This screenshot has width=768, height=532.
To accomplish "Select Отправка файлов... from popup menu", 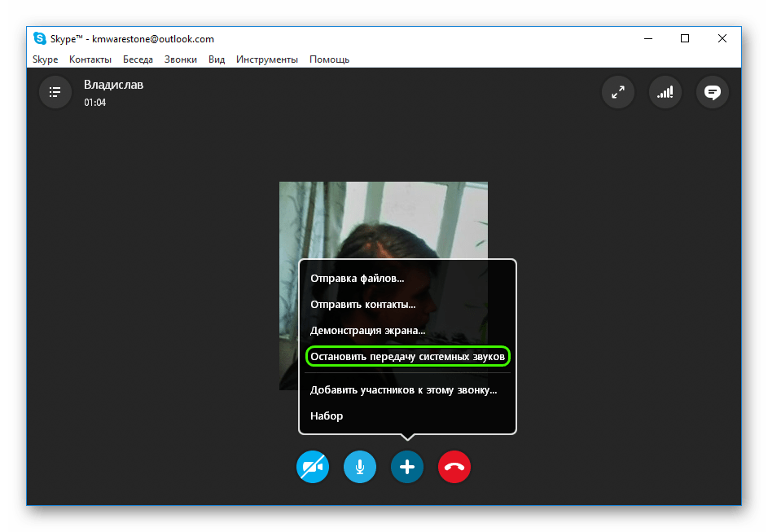I will [x=358, y=279].
